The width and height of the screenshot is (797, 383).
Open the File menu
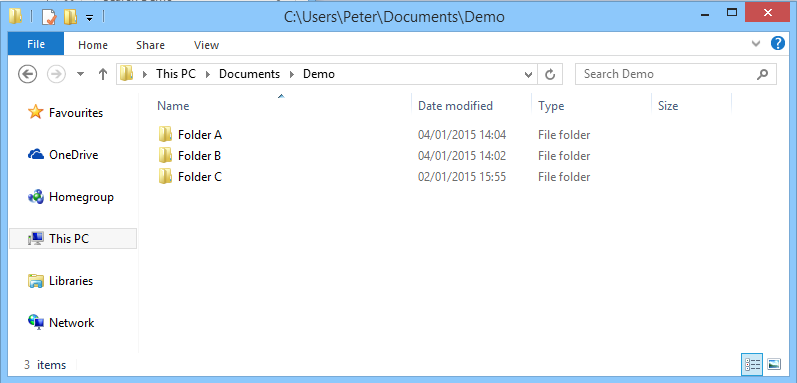point(36,44)
